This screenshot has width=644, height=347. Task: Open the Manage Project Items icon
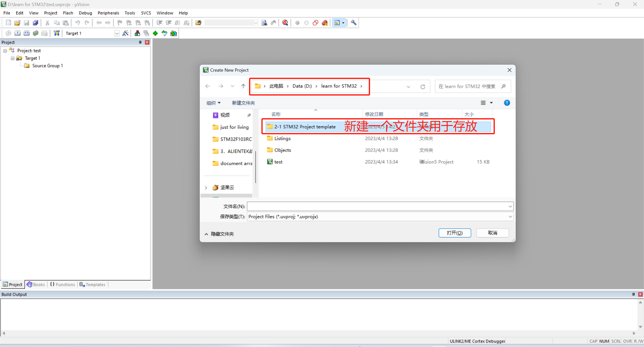tap(137, 33)
